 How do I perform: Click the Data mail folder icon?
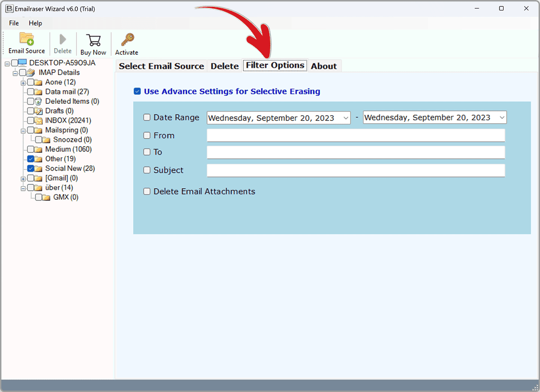39,92
